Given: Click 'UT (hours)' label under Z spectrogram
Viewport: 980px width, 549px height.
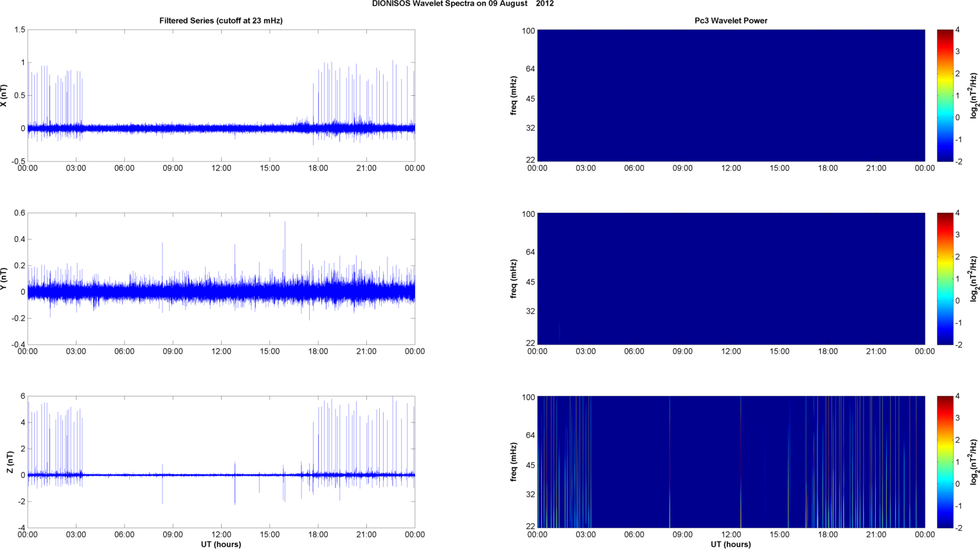Looking at the screenshot, I should [x=731, y=544].
